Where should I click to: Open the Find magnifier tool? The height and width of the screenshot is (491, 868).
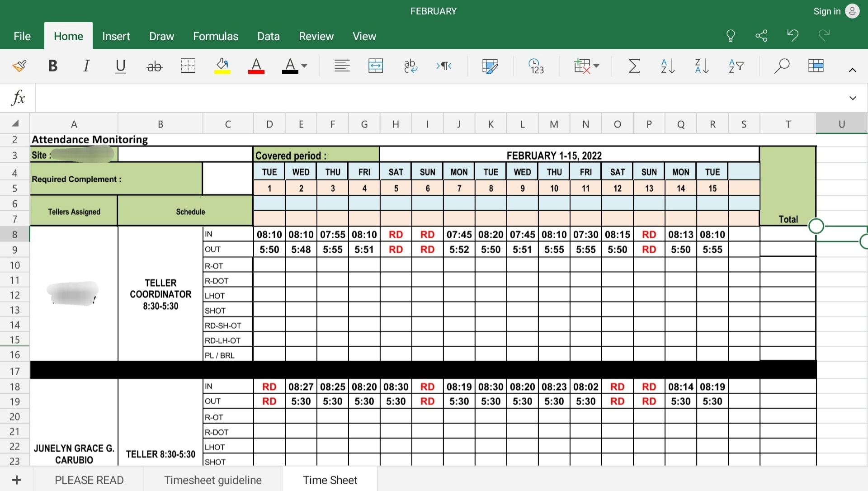click(781, 66)
